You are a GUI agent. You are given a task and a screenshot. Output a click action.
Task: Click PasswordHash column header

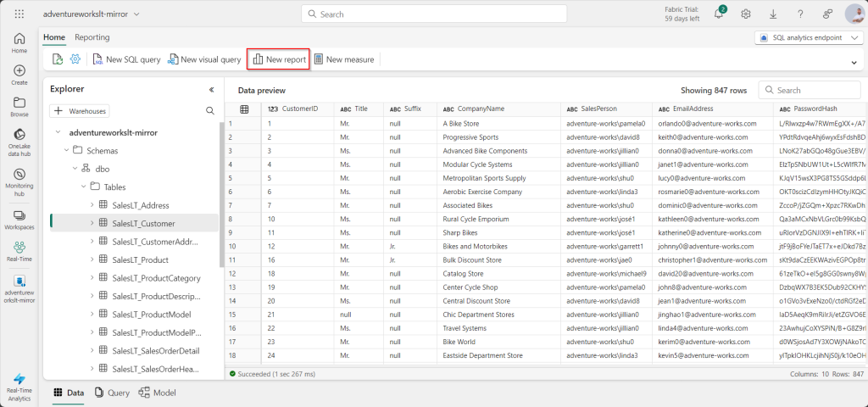(x=821, y=109)
